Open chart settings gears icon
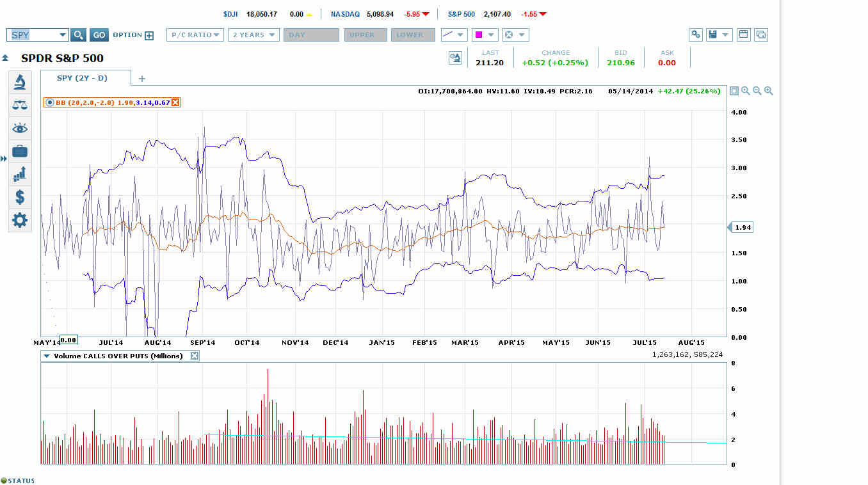Image resolution: width=868 pixels, height=485 pixels. tap(696, 35)
